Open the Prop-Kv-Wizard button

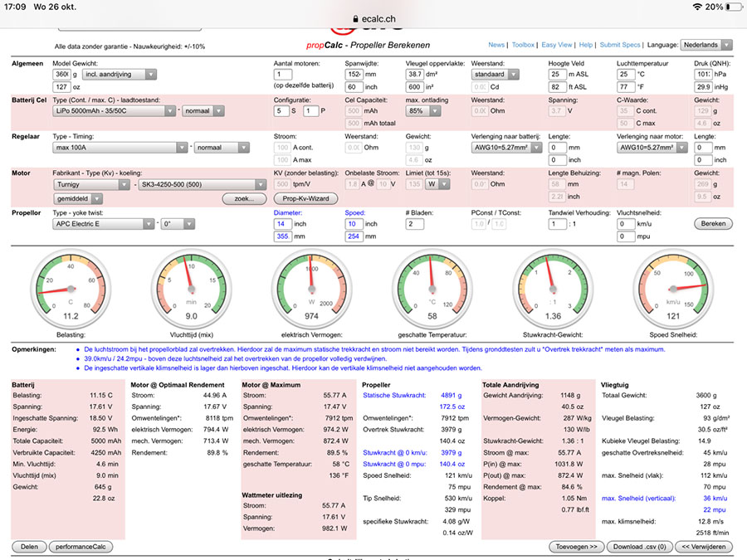tap(305, 198)
